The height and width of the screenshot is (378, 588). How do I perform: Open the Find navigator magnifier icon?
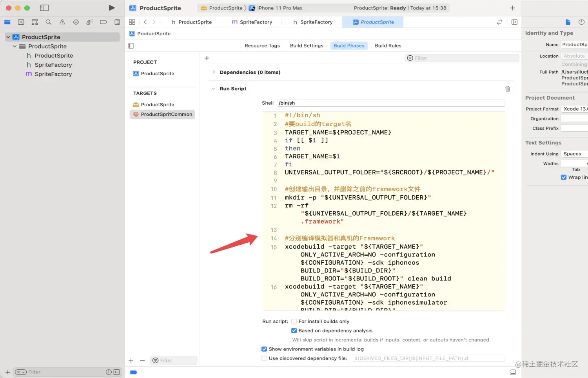click(x=49, y=22)
